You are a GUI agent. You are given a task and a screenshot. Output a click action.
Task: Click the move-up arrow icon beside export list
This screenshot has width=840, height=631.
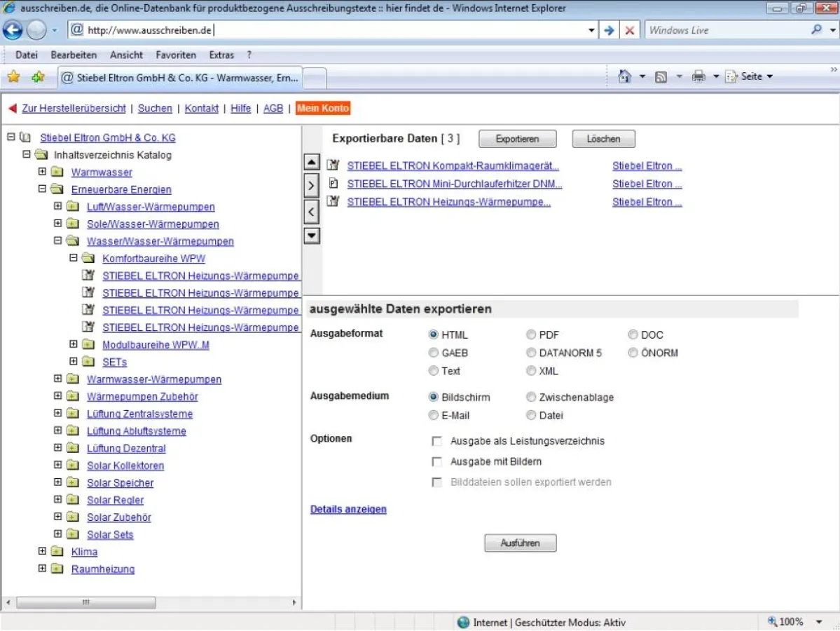(312, 163)
